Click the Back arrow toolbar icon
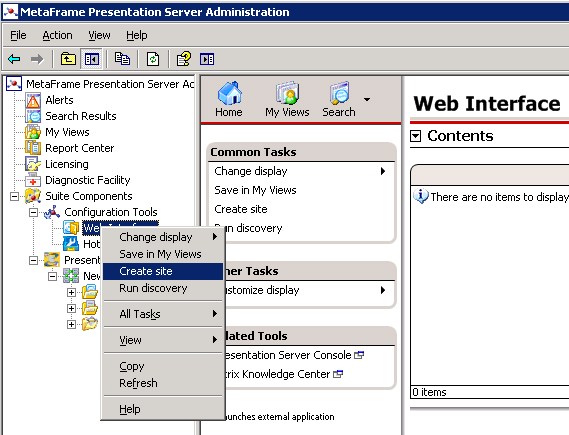The height and width of the screenshot is (435, 569). tap(14, 59)
